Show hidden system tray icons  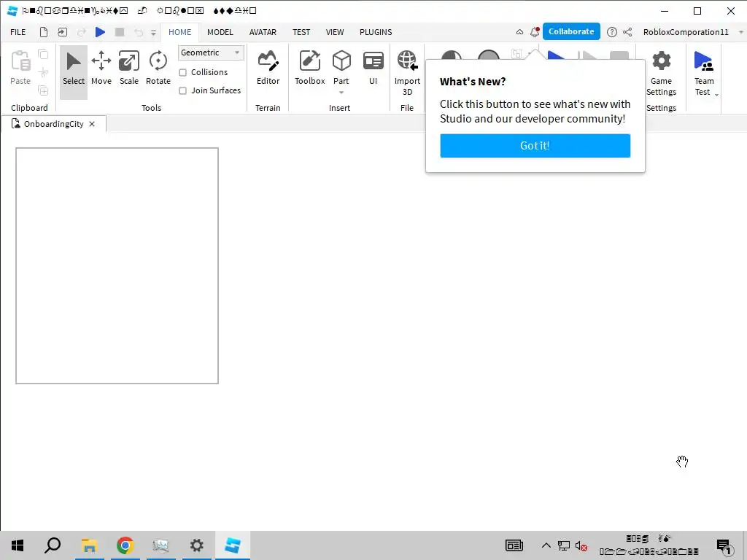pos(546,545)
